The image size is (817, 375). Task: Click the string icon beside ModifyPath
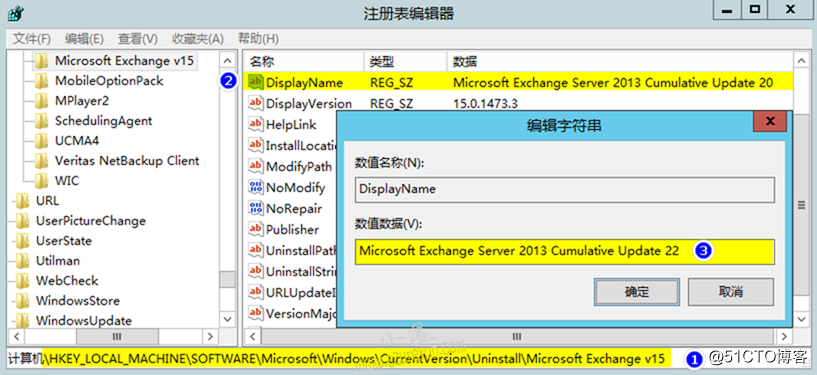(255, 166)
